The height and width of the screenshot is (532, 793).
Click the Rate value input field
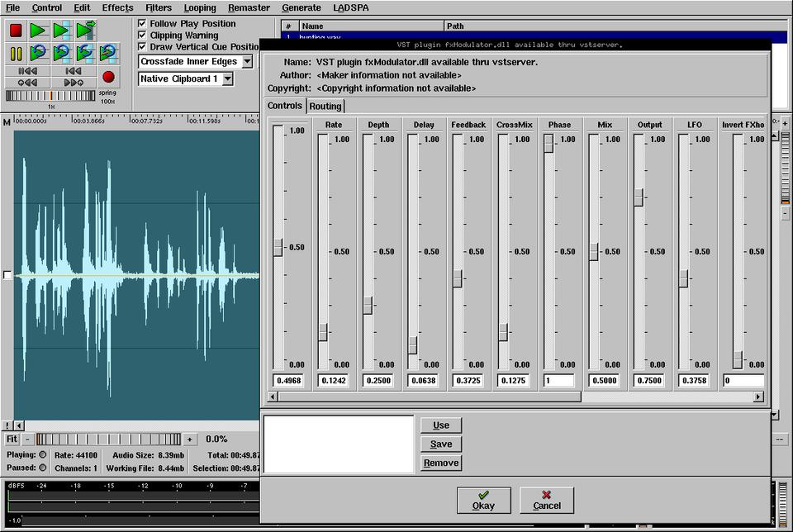(333, 381)
